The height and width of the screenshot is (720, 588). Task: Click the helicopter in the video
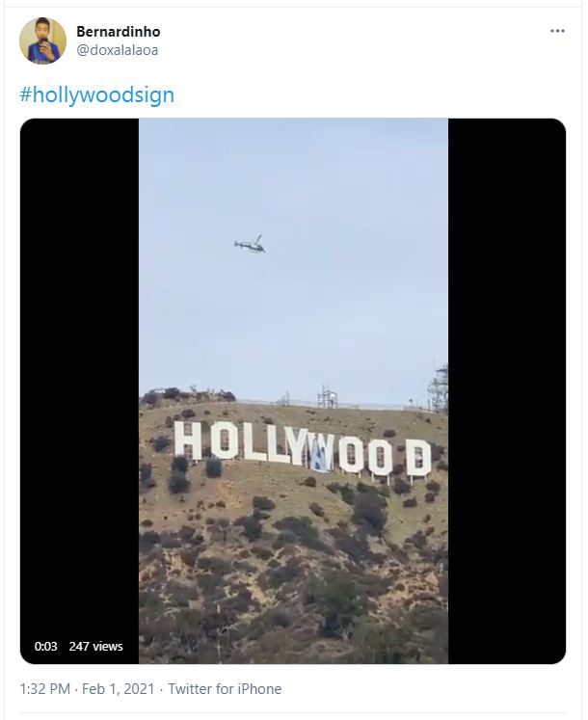pyautogui.click(x=251, y=244)
